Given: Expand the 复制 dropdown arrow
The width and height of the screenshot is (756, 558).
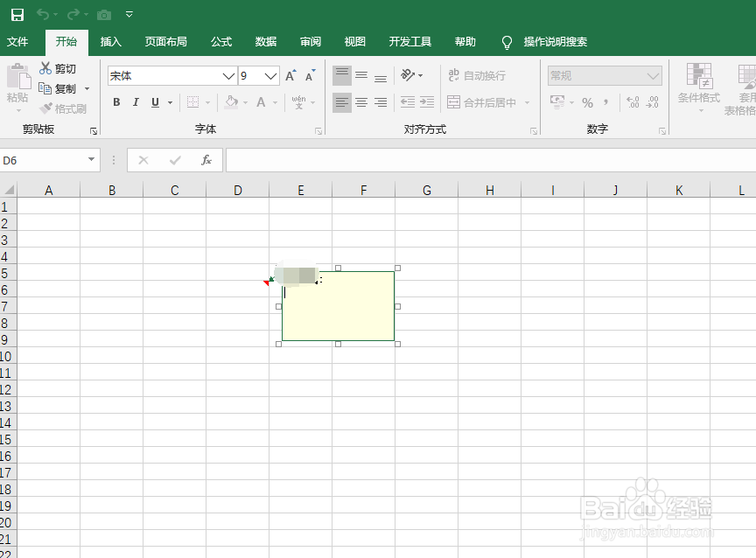Looking at the screenshot, I should 87,88.
